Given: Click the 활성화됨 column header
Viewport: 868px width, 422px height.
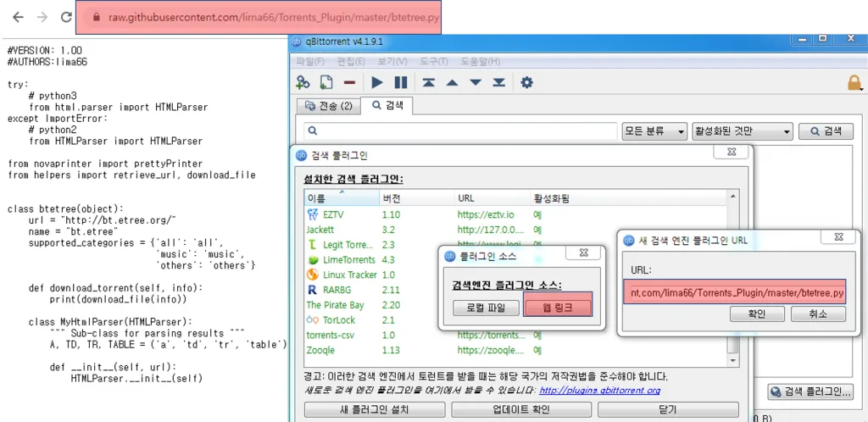Looking at the screenshot, I should tap(628, 198).
